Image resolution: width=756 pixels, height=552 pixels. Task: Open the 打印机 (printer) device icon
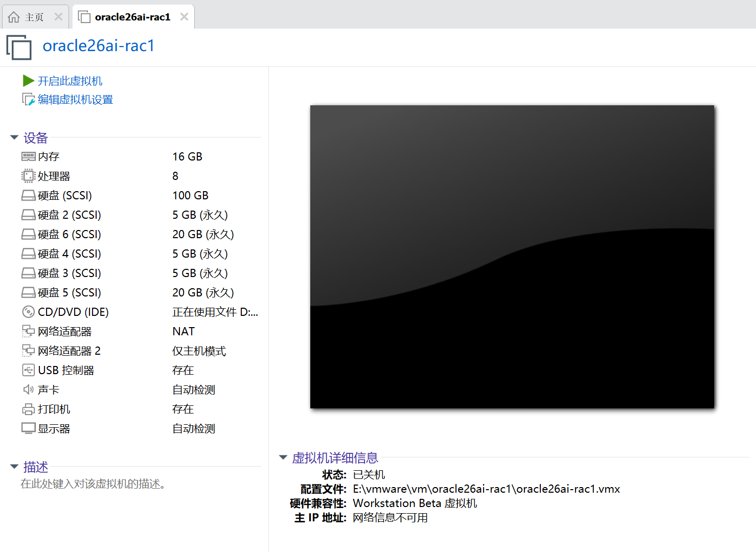[x=29, y=409]
